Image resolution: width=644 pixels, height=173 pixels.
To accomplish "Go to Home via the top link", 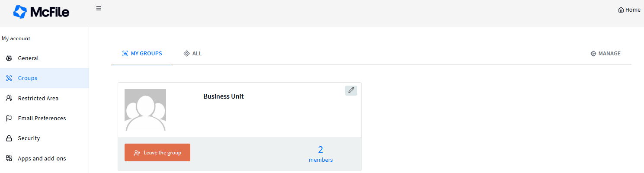I will coord(632,10).
